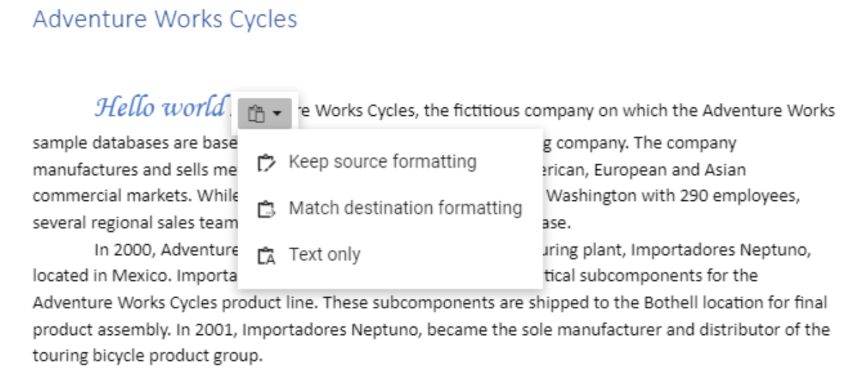Screen dimensions: 868x374
Task: Place cursor in pasted Hello world text
Action: pyautogui.click(x=159, y=107)
